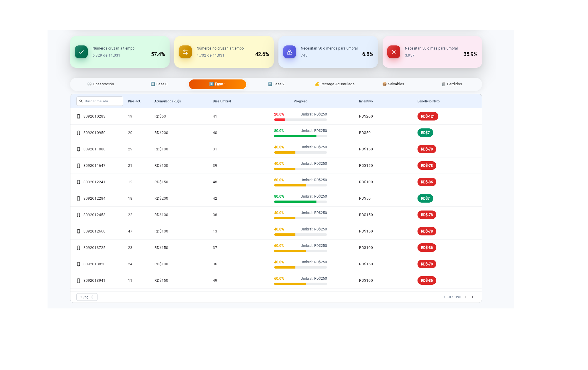Click the purple warning triangle icon
Viewport: 588px width, 370px height.
(x=290, y=52)
